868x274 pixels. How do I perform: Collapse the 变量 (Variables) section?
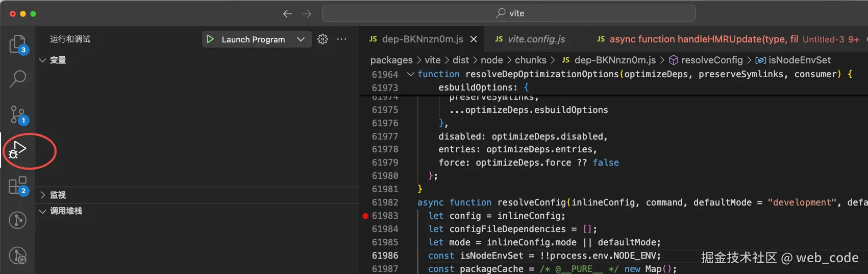[x=43, y=60]
